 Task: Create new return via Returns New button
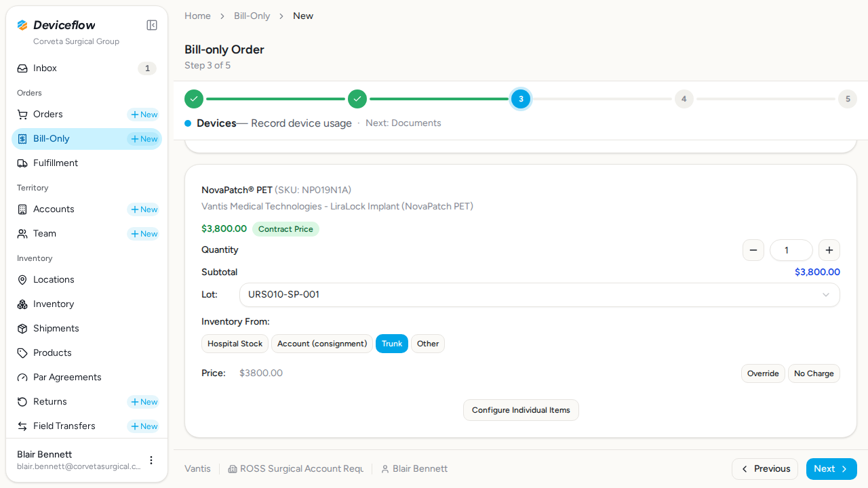point(143,402)
